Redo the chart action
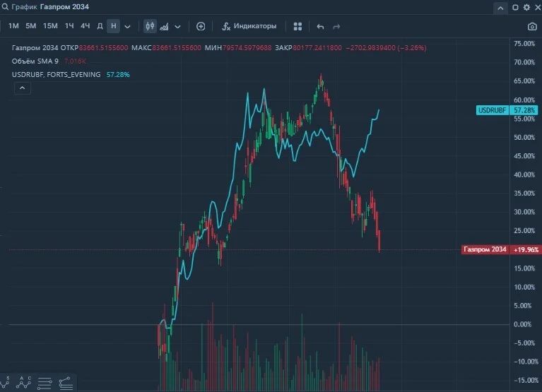The image size is (542, 392). point(336,27)
